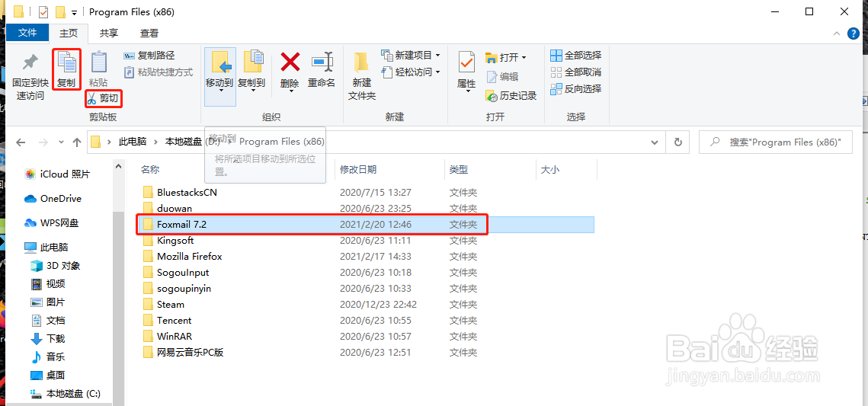Collapse the ribbon with the chevron
This screenshot has width=868, height=406.
tap(836, 34)
